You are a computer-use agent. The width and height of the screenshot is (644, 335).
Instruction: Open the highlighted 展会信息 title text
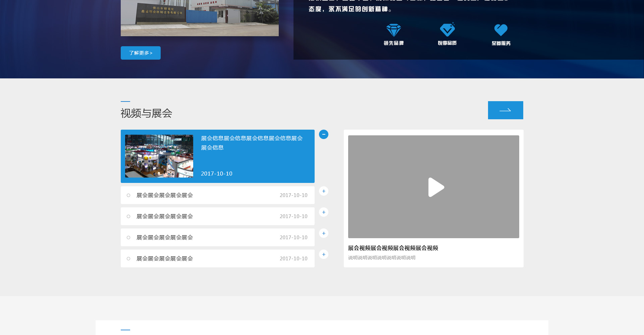point(252,143)
